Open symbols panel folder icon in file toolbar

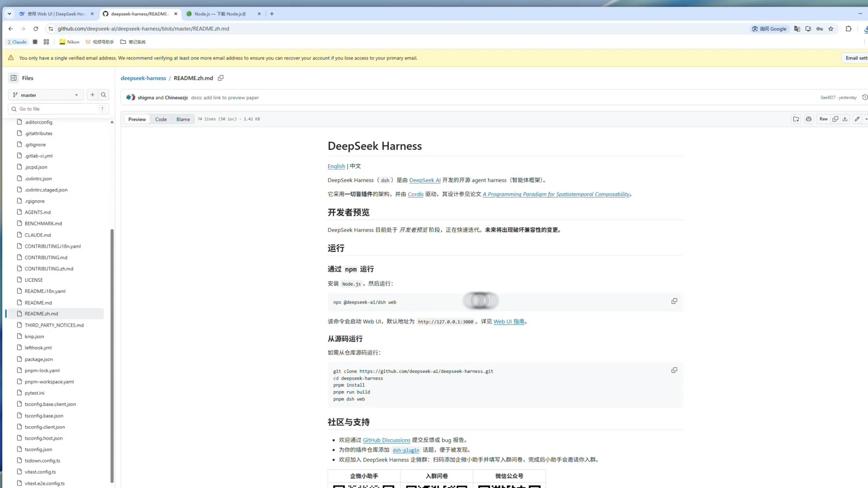coord(796,119)
